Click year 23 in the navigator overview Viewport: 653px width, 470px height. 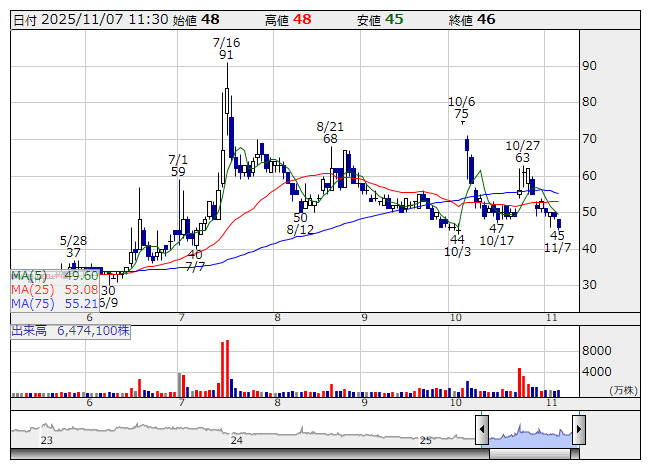tap(46, 440)
